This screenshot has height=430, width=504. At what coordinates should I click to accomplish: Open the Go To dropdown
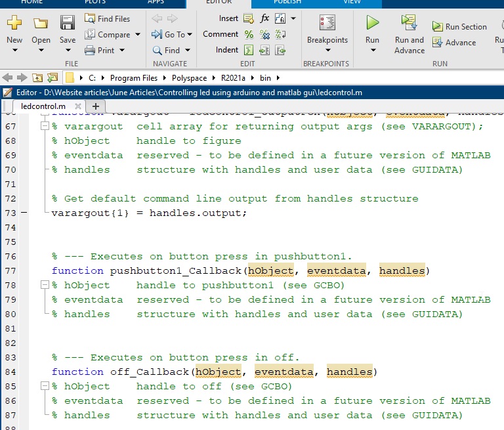pos(190,35)
